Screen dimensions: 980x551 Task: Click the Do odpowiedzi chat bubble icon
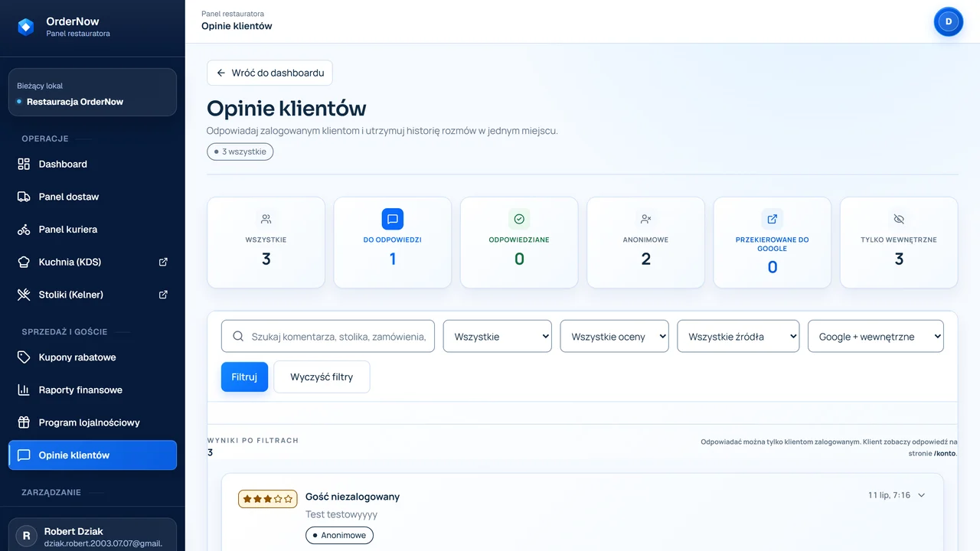click(393, 219)
